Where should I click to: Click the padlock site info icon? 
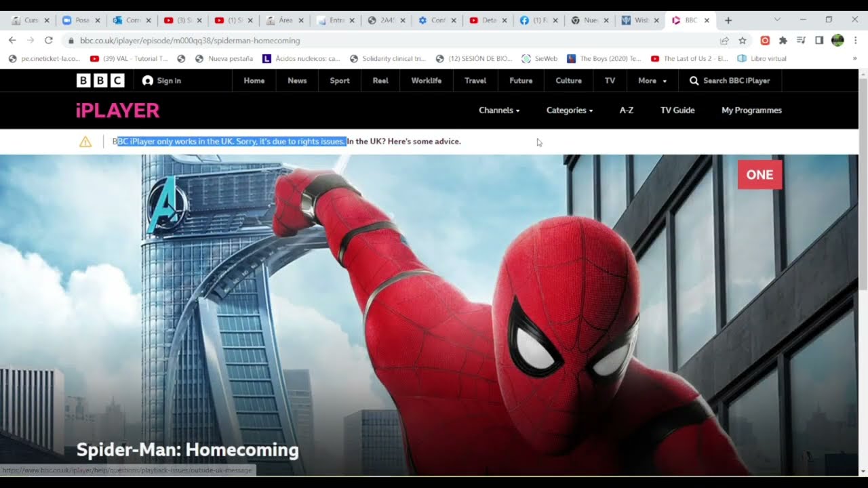coord(71,41)
